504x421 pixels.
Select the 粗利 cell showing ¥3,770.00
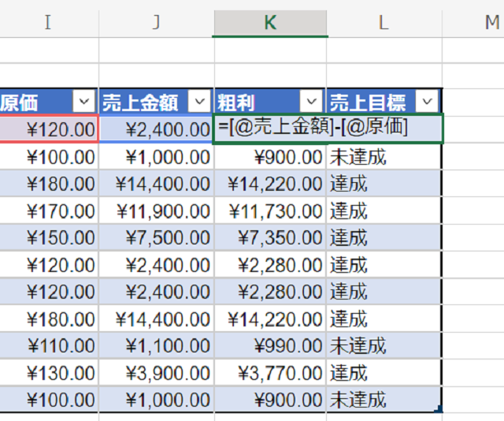(x=270, y=373)
